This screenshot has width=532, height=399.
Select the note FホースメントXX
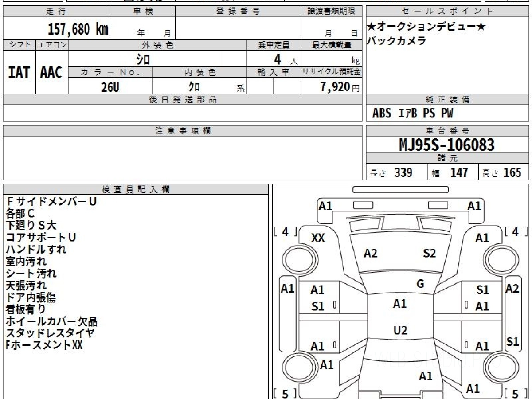44,345
